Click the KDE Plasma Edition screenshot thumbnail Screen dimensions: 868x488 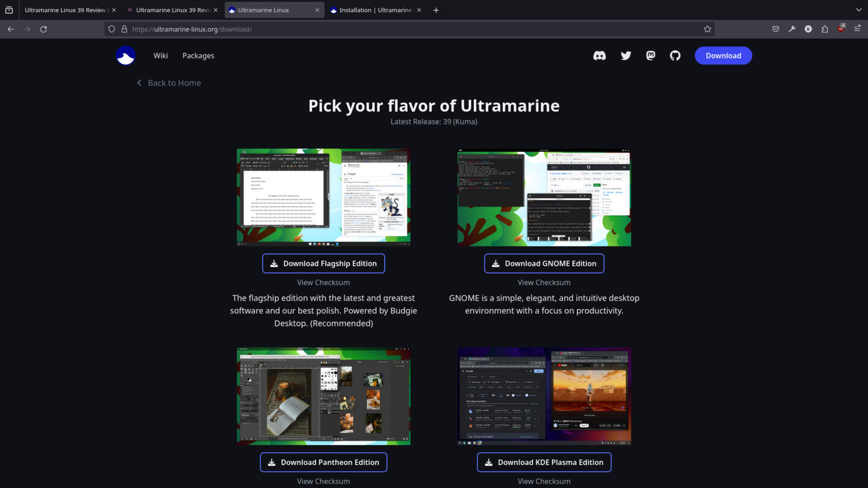544,396
